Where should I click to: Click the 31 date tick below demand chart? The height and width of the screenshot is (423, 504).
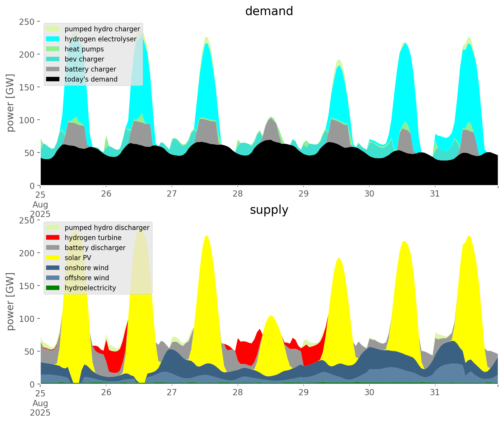coord(435,194)
